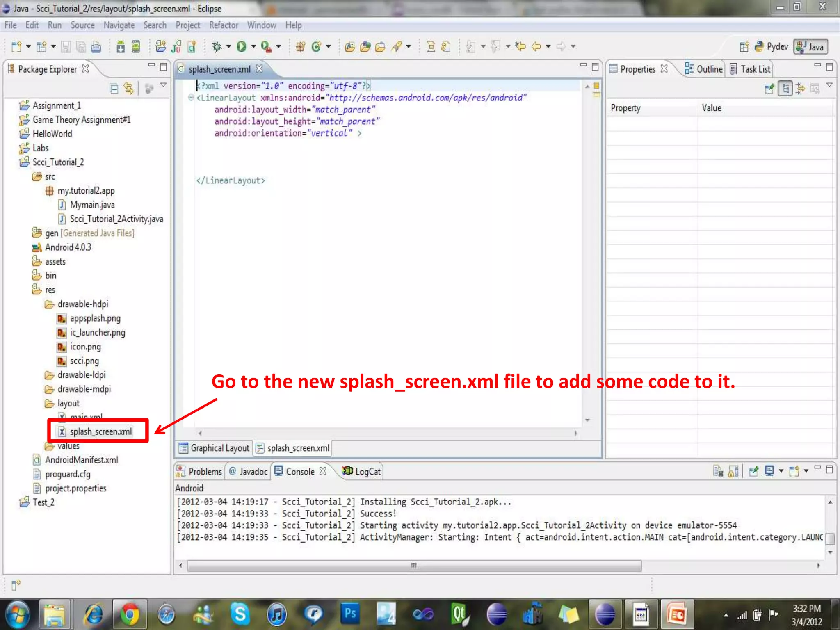The image size is (840, 630).
Task: Switch to the Pydev perspective
Action: pyautogui.click(x=771, y=47)
